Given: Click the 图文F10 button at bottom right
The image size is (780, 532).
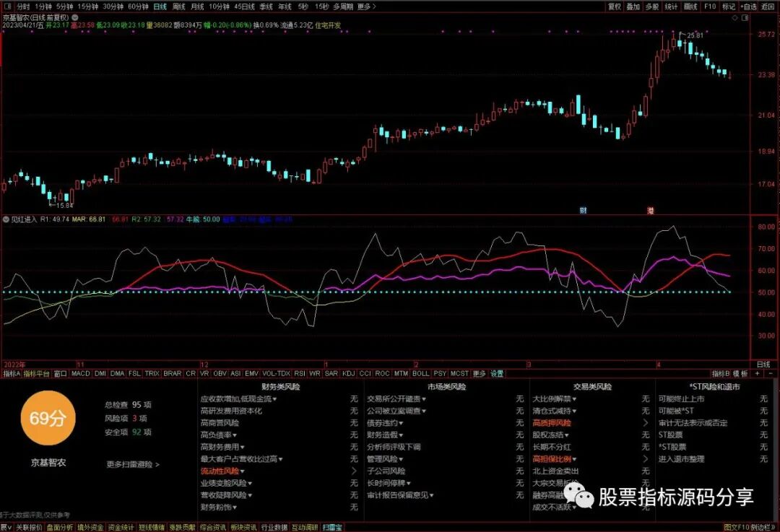Looking at the screenshot, I should point(737,527).
